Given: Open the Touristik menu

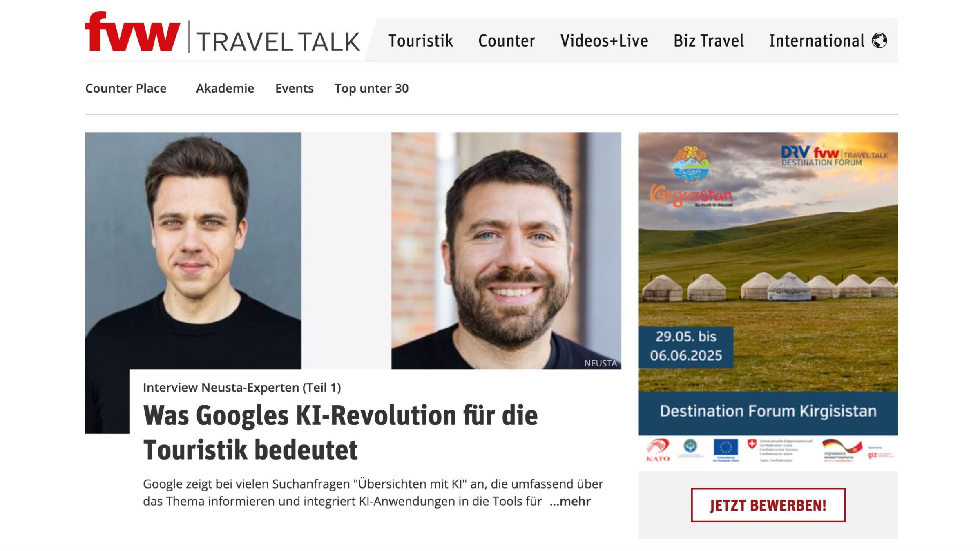Looking at the screenshot, I should pos(420,40).
